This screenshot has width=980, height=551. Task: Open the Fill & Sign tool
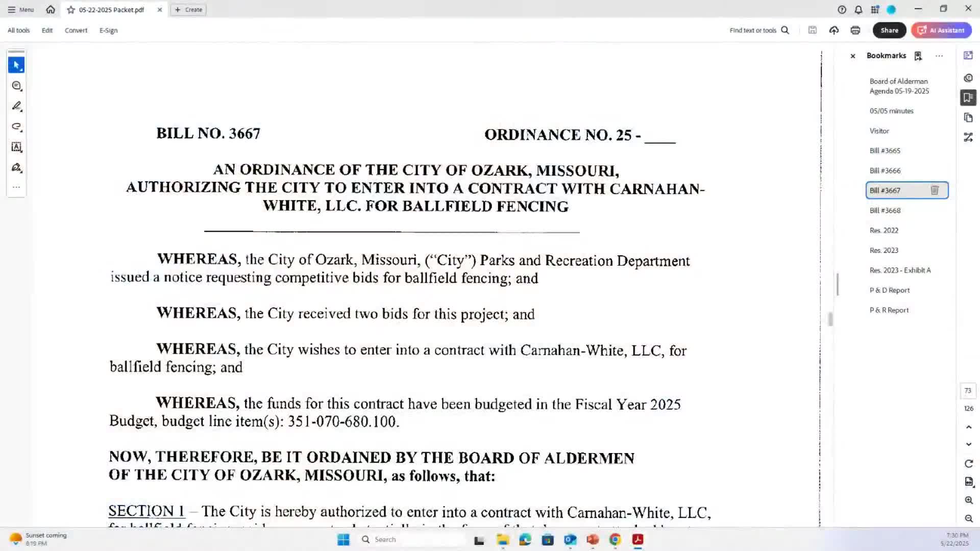16,167
